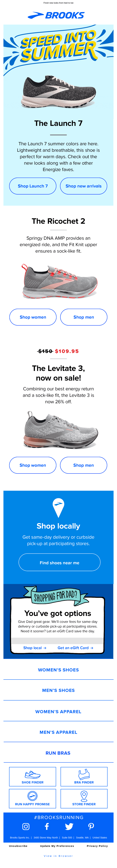Screen dimensions: 117x868
Task: Follow the Shop local arrow link
Action: coord(35,648)
